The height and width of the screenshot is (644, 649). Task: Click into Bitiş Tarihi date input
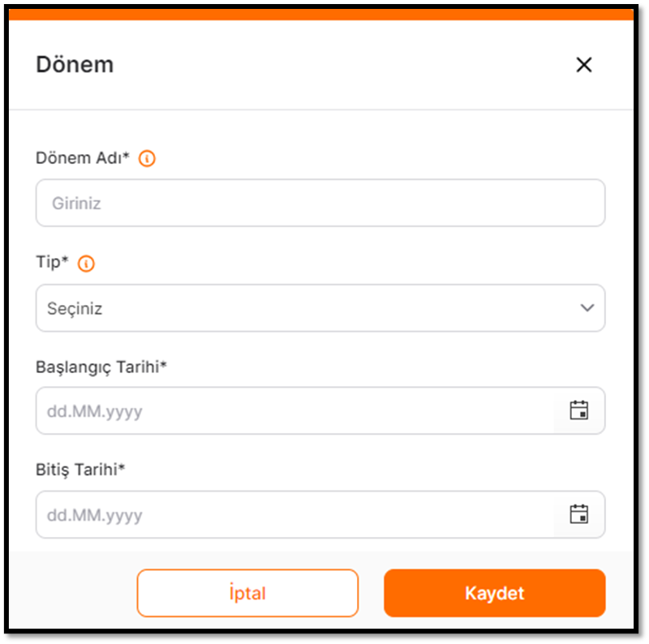(x=294, y=514)
